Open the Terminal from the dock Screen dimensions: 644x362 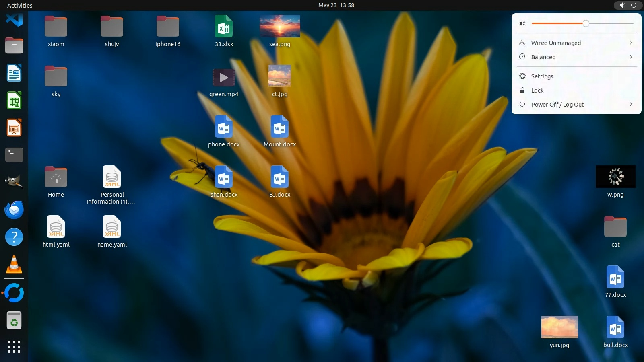pos(14,154)
